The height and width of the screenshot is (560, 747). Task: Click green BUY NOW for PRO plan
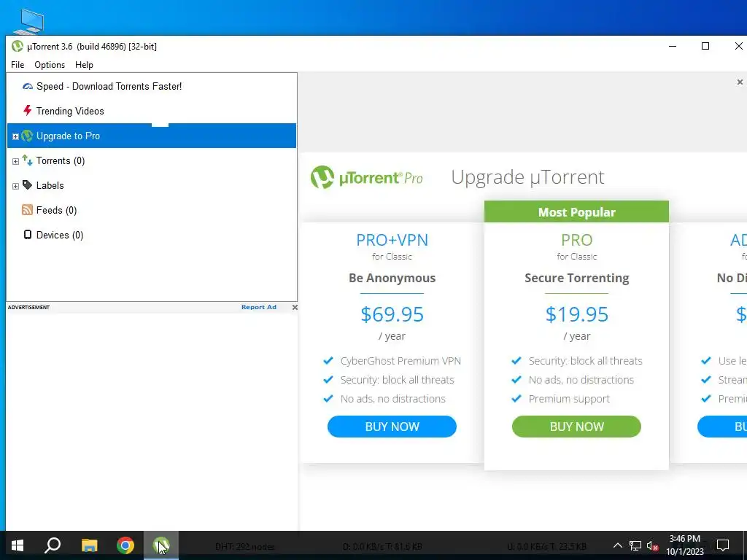[x=576, y=426]
